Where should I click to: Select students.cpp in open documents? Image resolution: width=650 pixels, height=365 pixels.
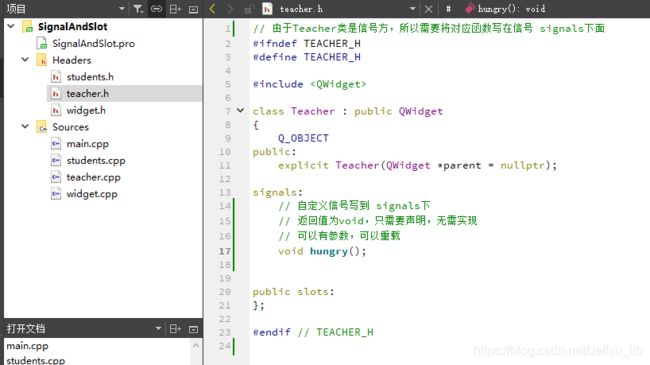coord(36,360)
